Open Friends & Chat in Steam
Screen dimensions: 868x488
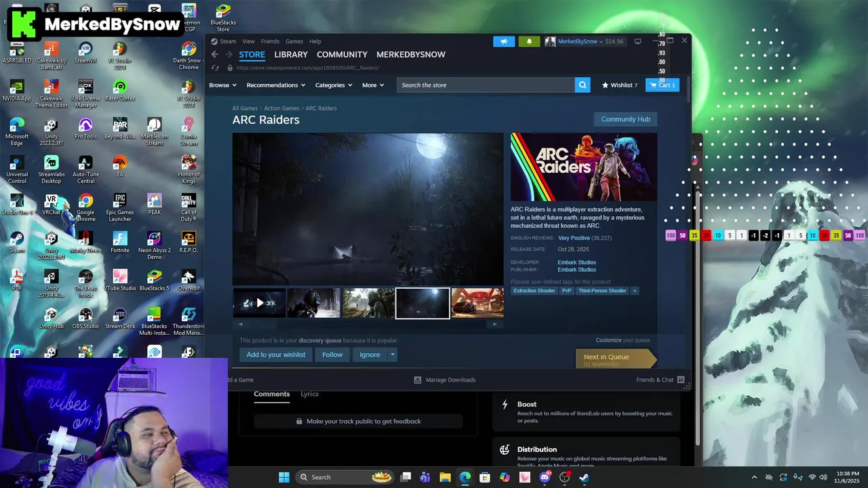(x=660, y=380)
